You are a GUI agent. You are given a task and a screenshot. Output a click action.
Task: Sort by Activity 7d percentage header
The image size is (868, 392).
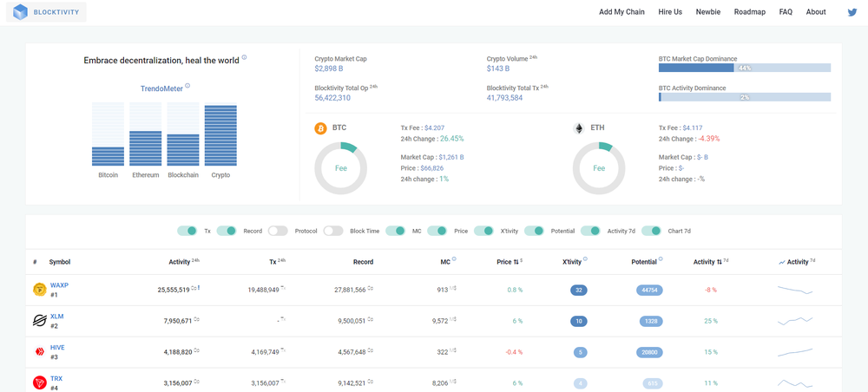click(711, 262)
